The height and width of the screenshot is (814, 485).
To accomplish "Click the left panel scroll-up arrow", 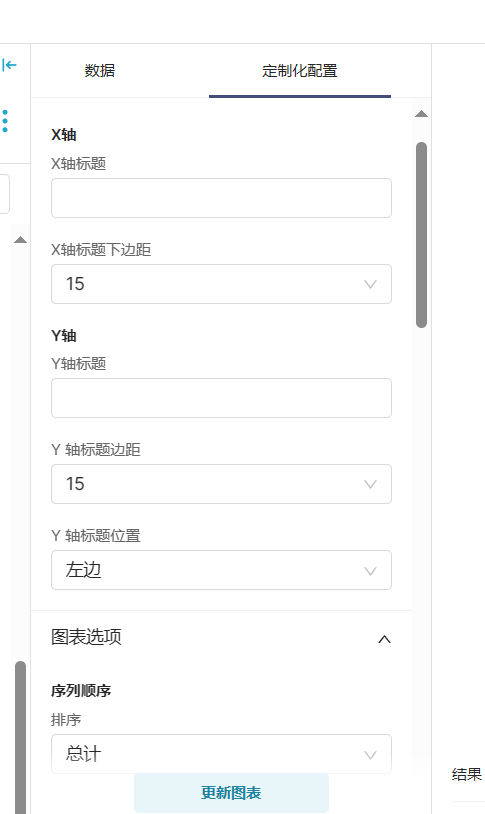I will click(x=20, y=239).
